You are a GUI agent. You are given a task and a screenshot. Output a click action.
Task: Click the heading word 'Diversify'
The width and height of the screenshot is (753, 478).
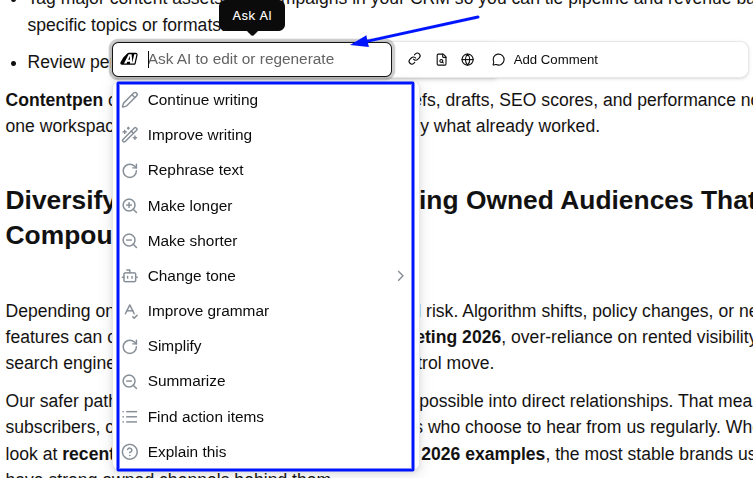tap(60, 200)
